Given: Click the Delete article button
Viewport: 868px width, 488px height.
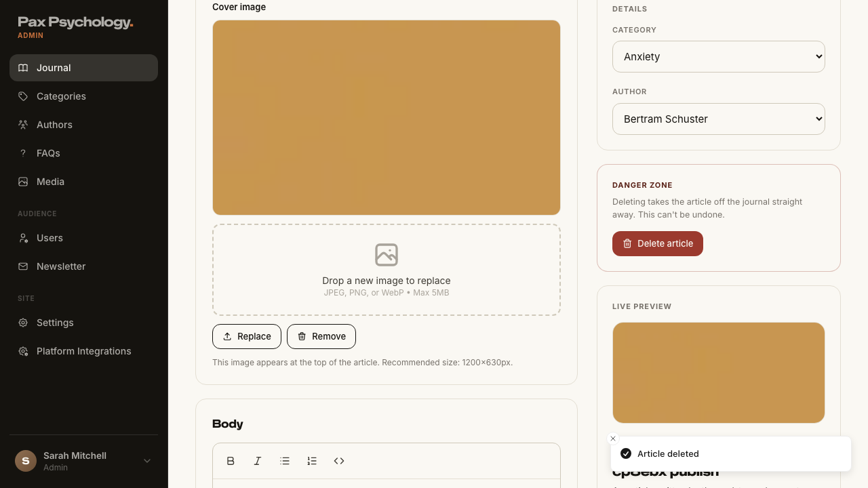Looking at the screenshot, I should pos(658,243).
